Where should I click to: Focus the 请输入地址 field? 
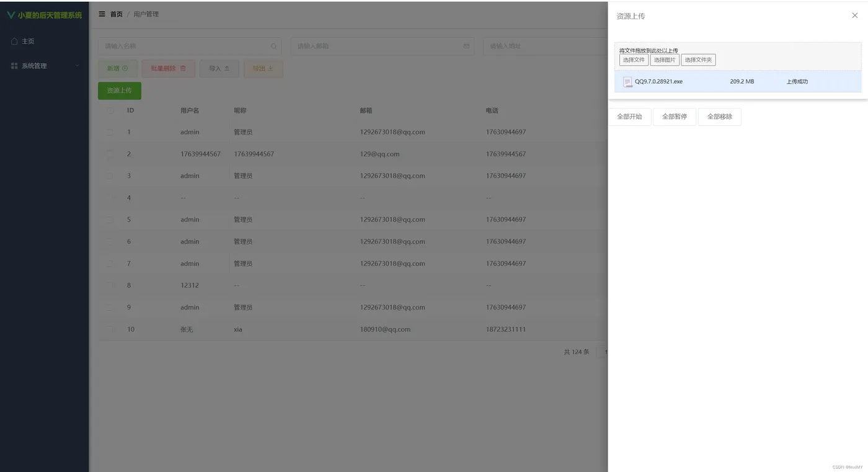[545, 46]
